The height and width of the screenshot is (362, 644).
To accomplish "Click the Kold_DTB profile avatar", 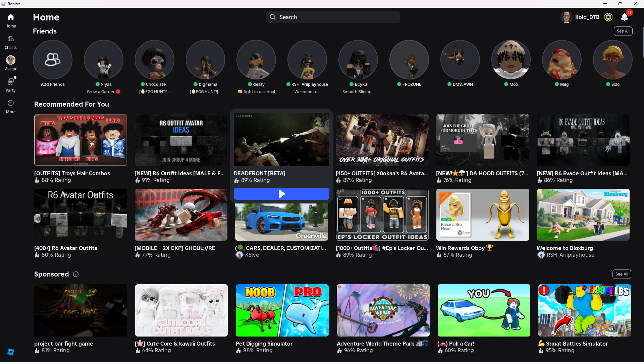I will click(567, 17).
